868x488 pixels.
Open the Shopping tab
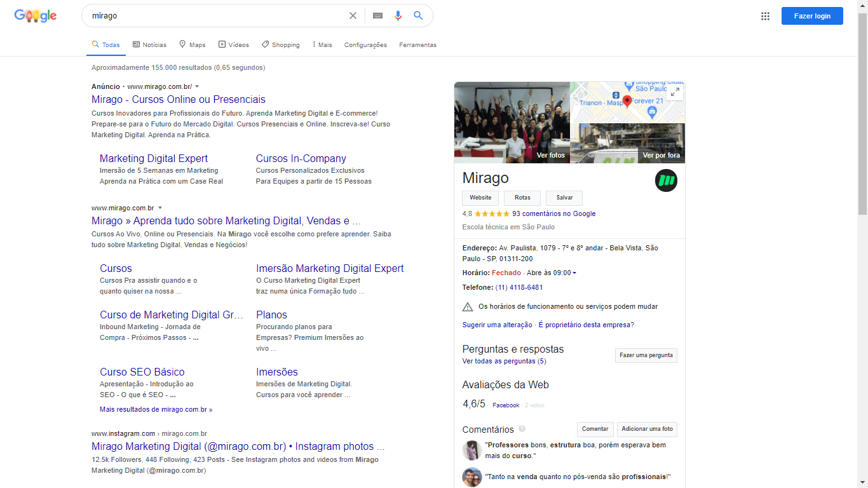point(280,45)
